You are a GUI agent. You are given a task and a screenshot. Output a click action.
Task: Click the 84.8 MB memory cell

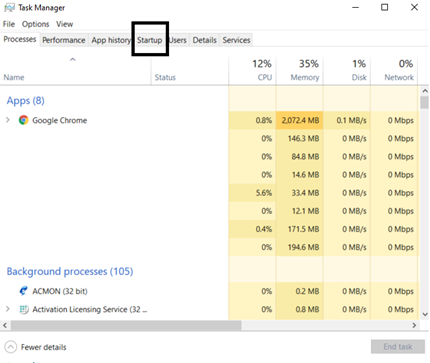pos(299,157)
